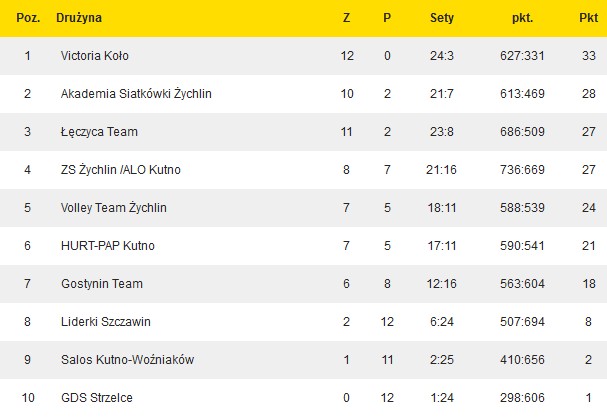607x419 pixels.
Task: Click the Victoria Koło team name
Action: click(94, 56)
